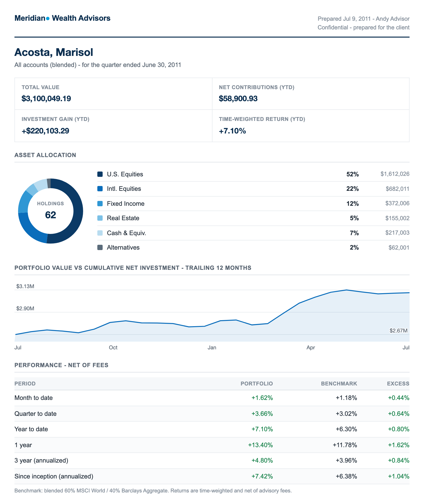Viewport: 424px width, 504px height.
Task: Click the +13.40% one-year portfolio return
Action: coord(260,445)
